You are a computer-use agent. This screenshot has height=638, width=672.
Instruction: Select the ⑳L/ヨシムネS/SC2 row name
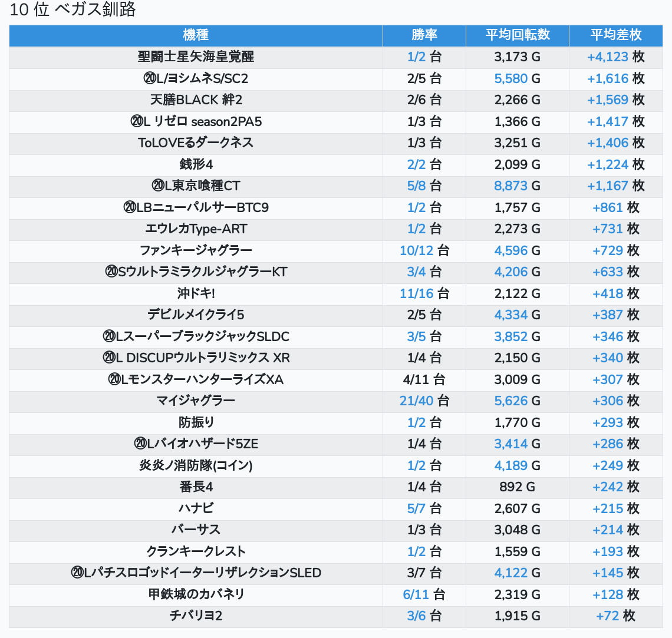tap(196, 78)
